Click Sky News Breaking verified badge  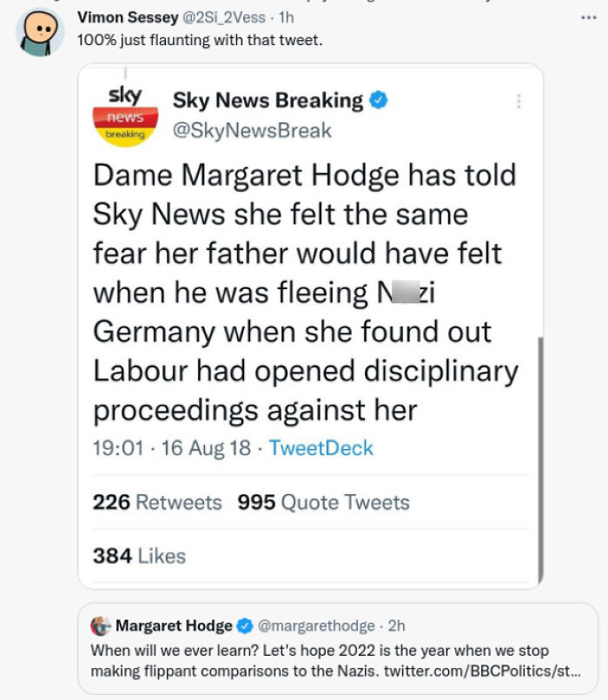[379, 100]
